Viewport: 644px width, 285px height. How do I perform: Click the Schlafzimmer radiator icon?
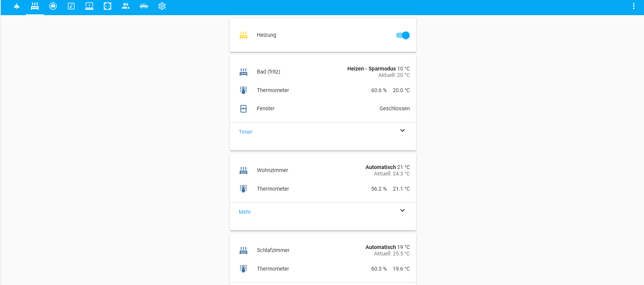pyautogui.click(x=243, y=251)
